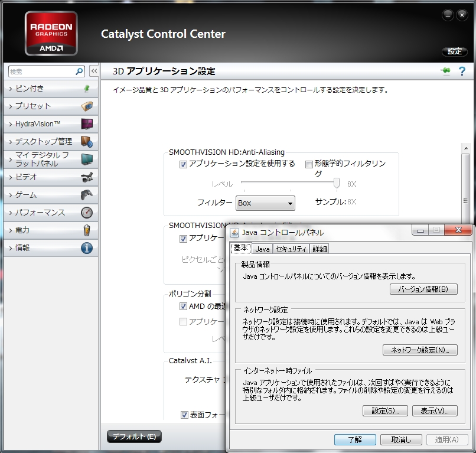476x453 pixels.
Task: Expand the ゲーム sidebar section
Action: pyautogui.click(x=51, y=195)
